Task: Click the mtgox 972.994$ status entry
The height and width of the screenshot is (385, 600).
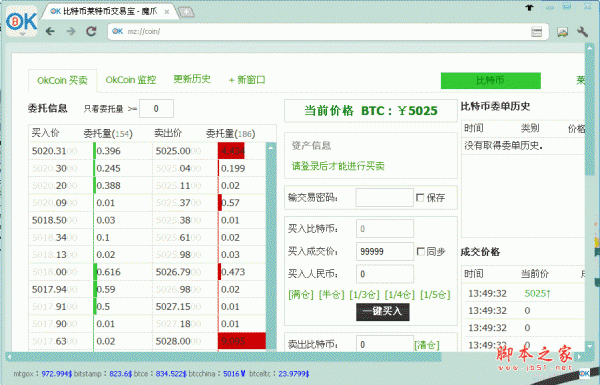Action: tap(43, 374)
